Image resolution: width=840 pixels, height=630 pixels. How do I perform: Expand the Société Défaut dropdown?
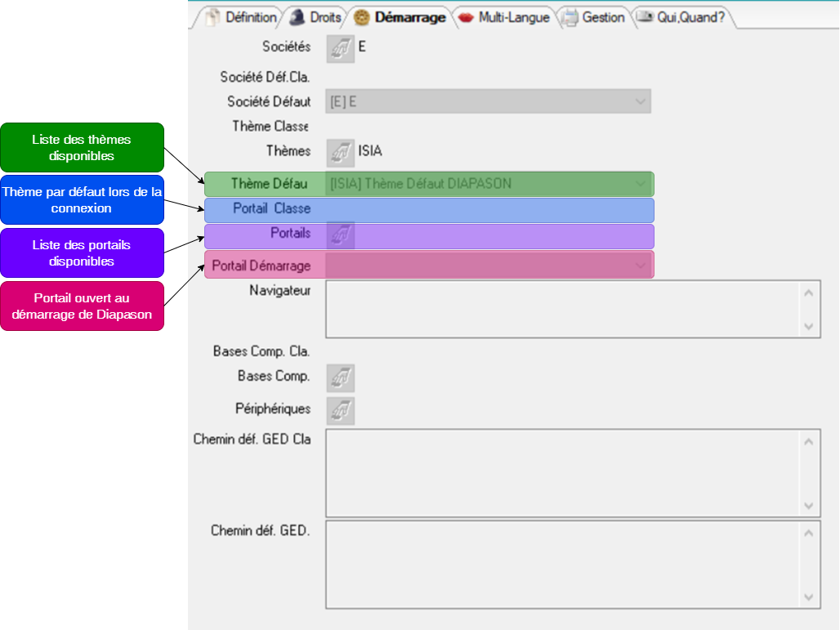click(639, 102)
